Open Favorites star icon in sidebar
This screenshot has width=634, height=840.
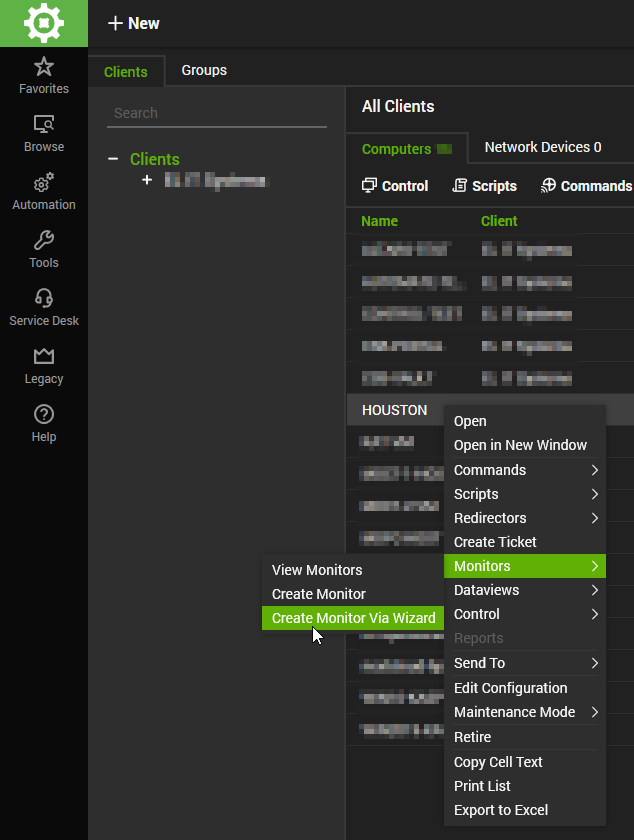pyautogui.click(x=44, y=68)
